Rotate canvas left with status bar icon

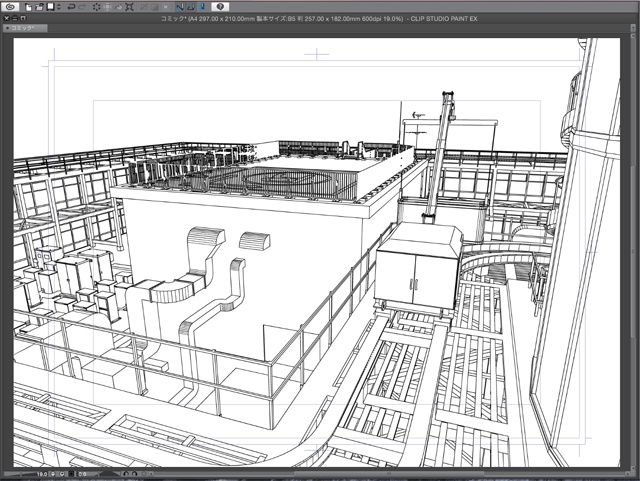126,474
